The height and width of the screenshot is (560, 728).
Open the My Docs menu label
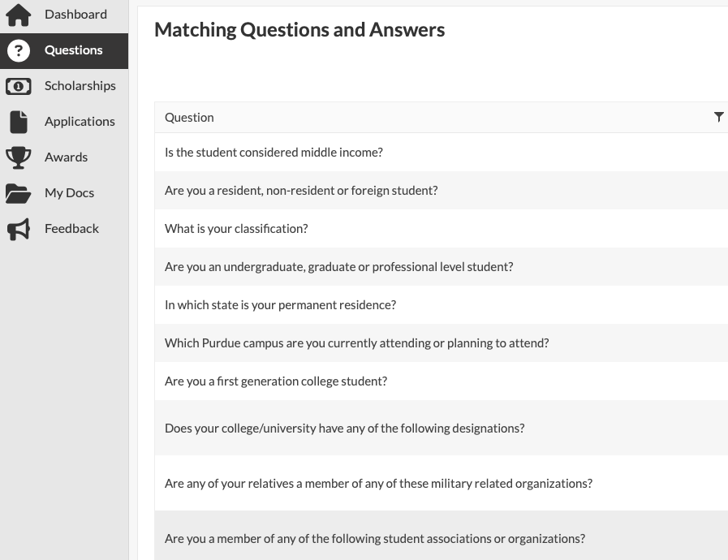tap(69, 193)
